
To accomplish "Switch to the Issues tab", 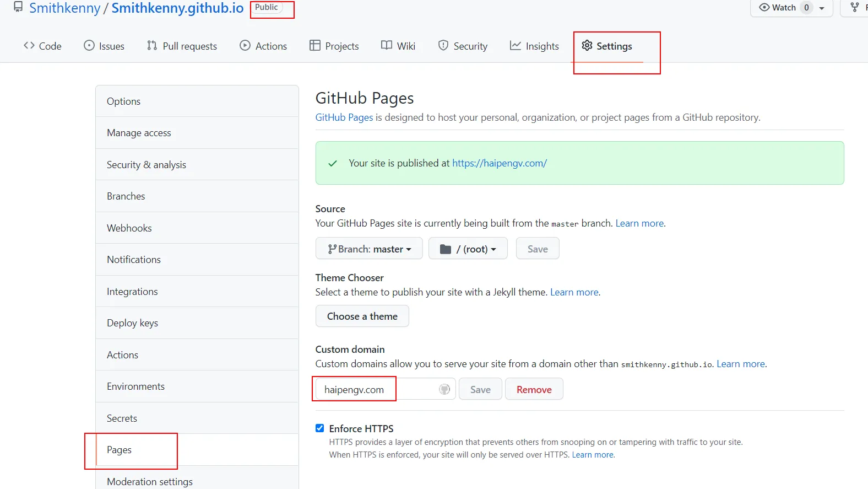I will click(104, 46).
